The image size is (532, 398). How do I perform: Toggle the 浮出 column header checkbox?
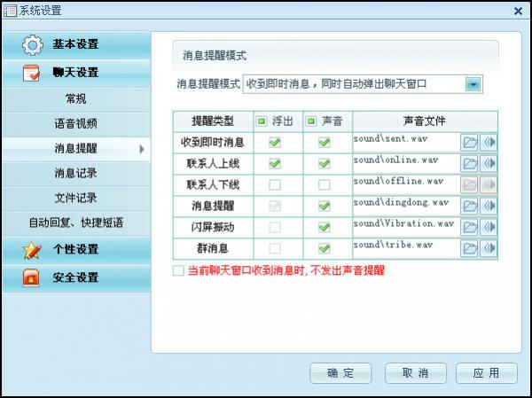pos(261,121)
